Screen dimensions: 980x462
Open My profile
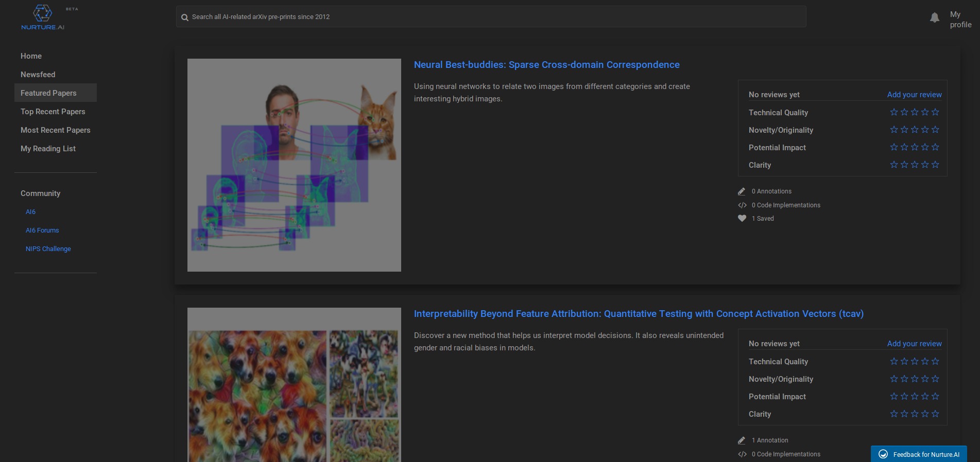click(x=961, y=20)
